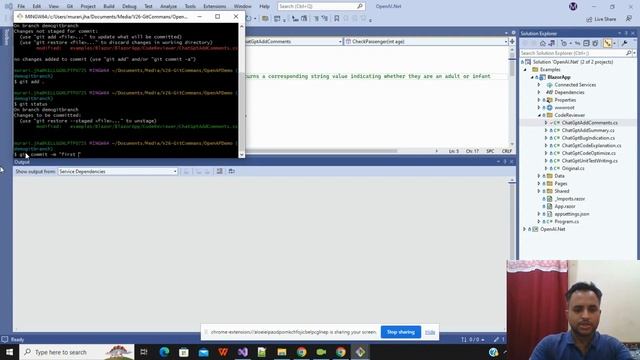The image size is (640, 360).
Task: Open the Build menu
Action: point(109,7)
